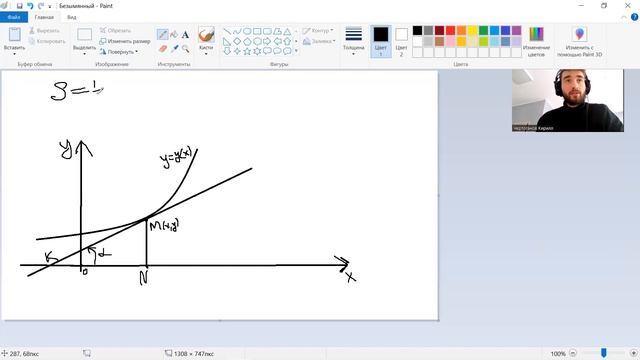Select the Text tool (A)
The height and width of the screenshot is (360, 640).
click(185, 34)
